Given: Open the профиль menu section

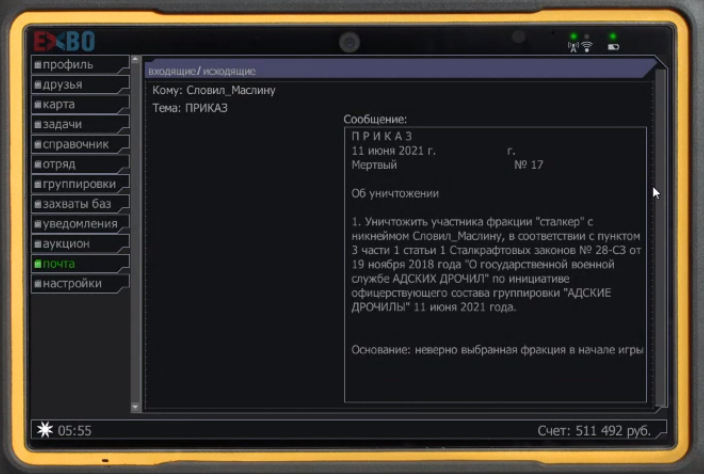Looking at the screenshot, I should coord(80,65).
